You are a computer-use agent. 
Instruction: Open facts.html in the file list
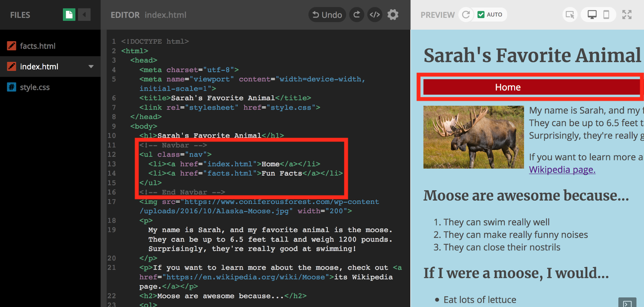(x=38, y=46)
